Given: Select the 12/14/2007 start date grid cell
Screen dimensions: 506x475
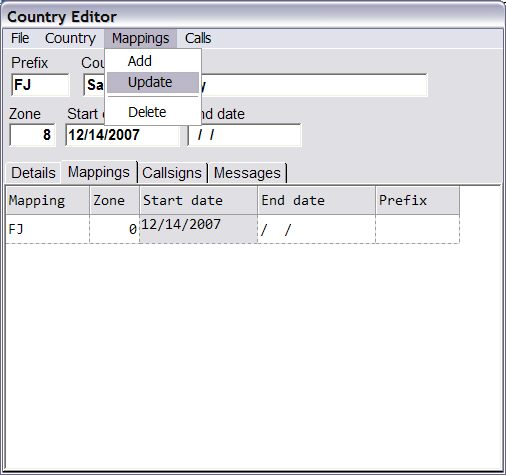Looking at the screenshot, I should click(x=199, y=229).
